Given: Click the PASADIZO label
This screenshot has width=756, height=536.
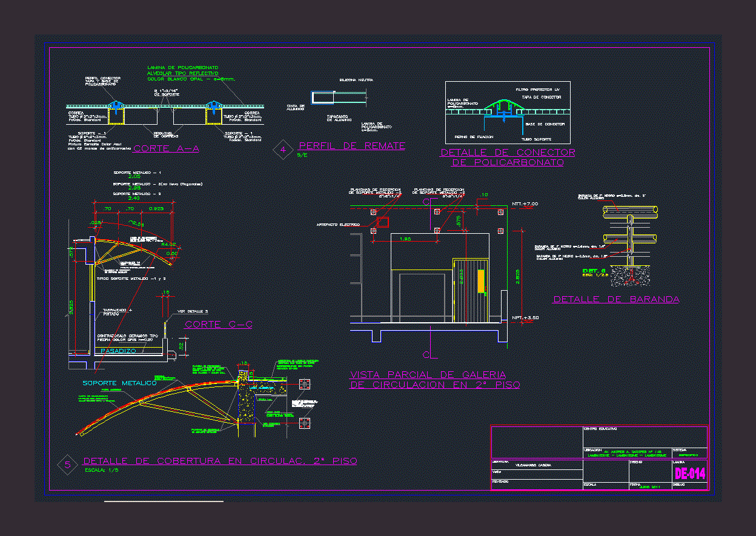Looking at the screenshot, I should (x=119, y=351).
